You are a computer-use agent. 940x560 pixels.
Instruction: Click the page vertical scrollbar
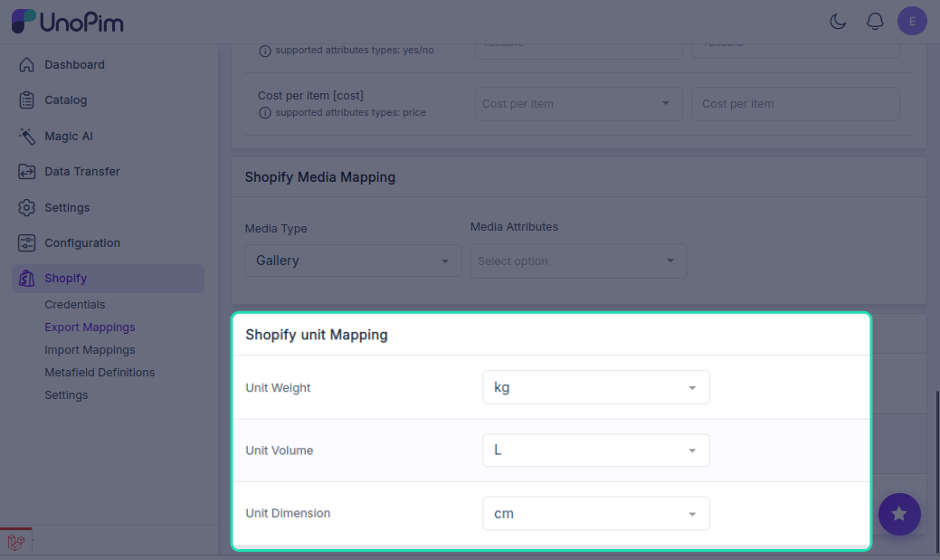coord(937,470)
